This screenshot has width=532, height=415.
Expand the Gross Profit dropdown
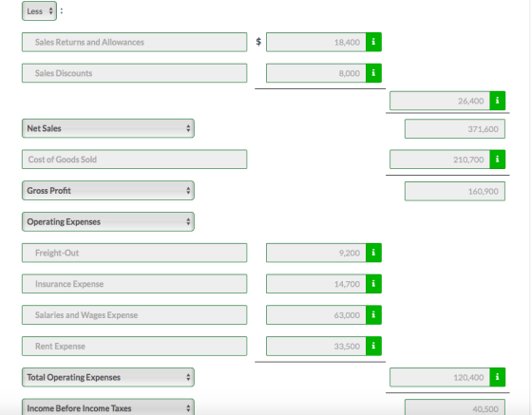click(x=108, y=191)
